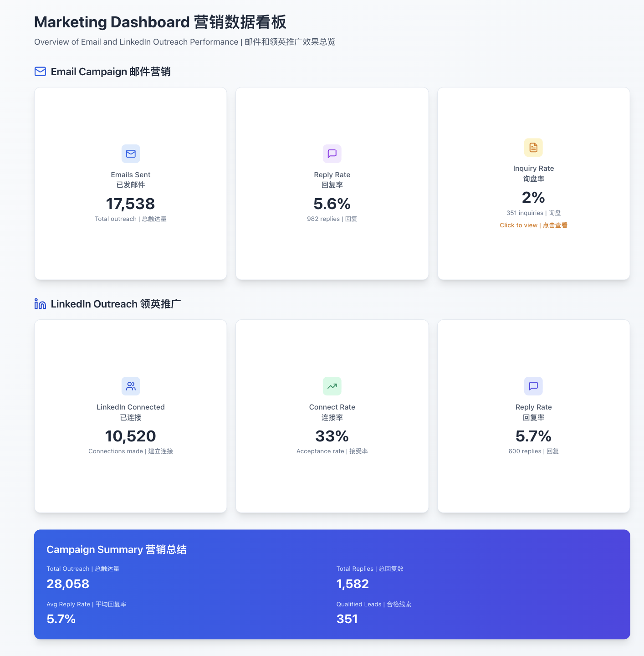Click the green trending-up icon on Connect Rate

point(332,386)
